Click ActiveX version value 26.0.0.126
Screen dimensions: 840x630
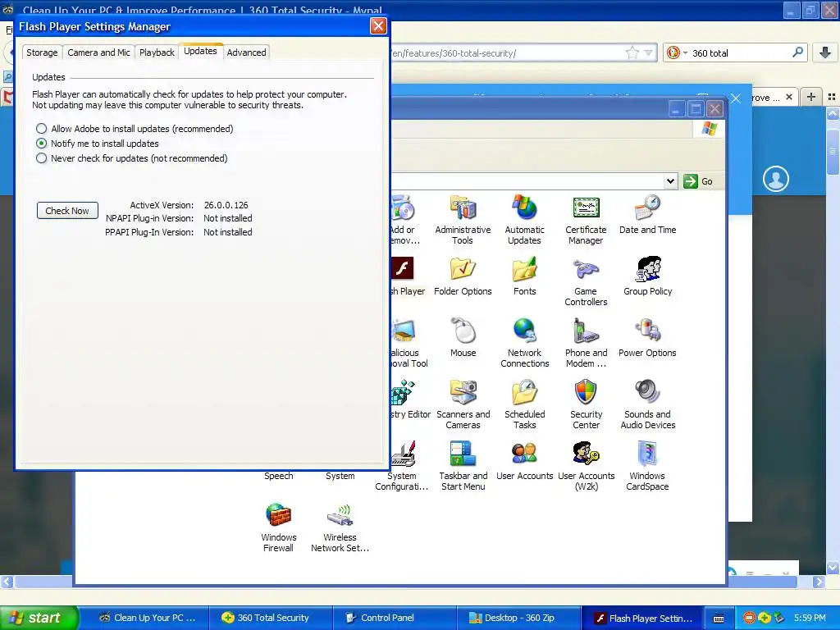pyautogui.click(x=226, y=205)
